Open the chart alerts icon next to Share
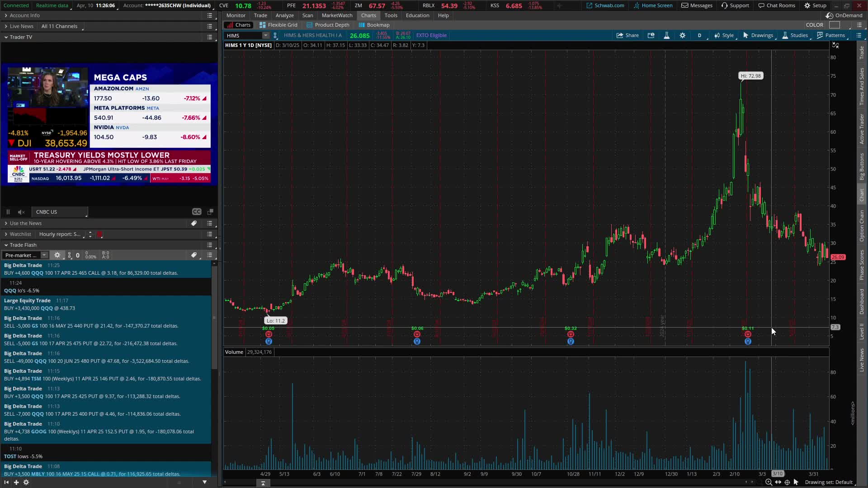The width and height of the screenshot is (868, 488). click(651, 35)
